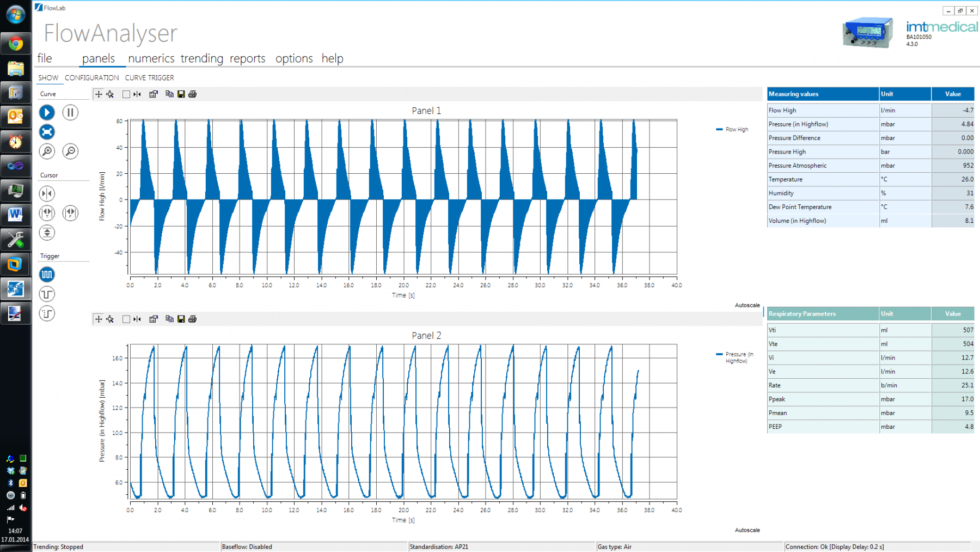Print Panel 2 using the printer icon

pyautogui.click(x=192, y=319)
